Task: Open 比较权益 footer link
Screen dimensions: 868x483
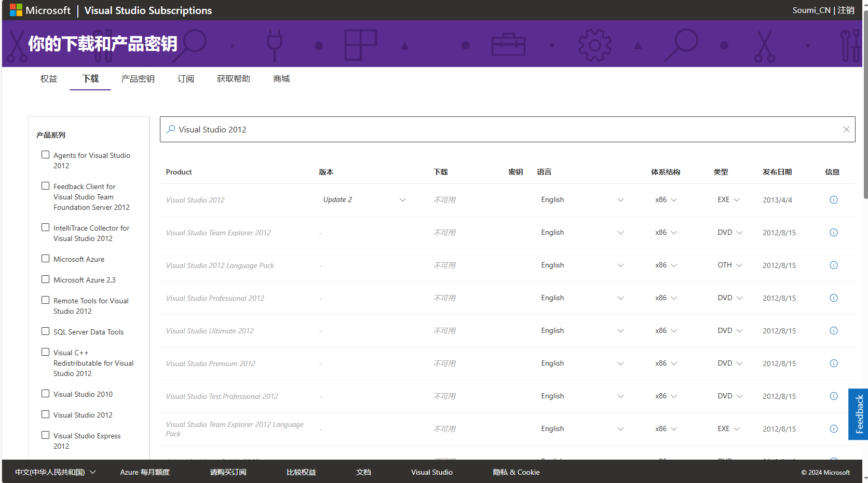Action: pyautogui.click(x=301, y=472)
